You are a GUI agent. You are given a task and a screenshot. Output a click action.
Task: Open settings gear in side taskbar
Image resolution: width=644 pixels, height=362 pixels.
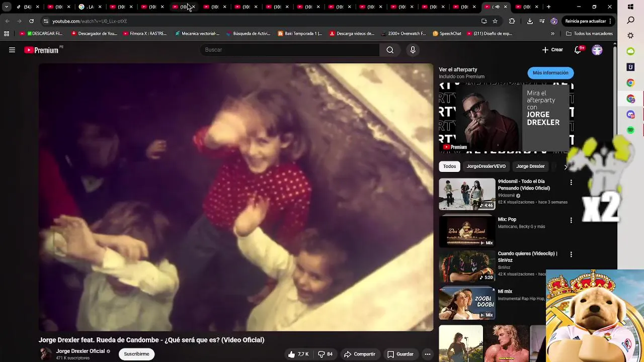630,36
